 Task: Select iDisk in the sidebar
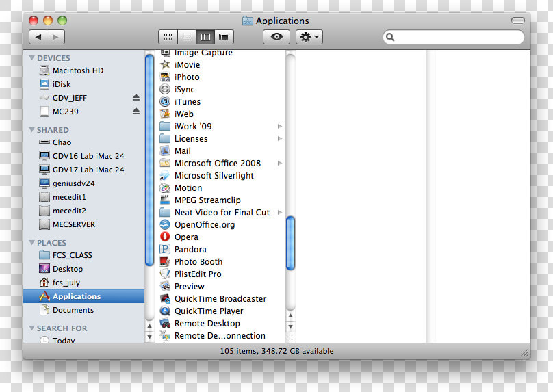tap(84, 84)
